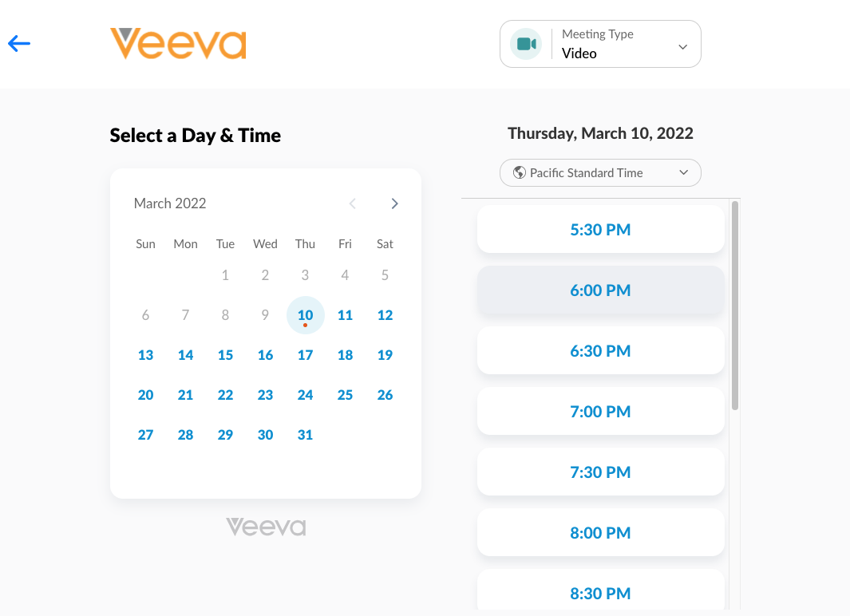Click the video camera icon

526,44
